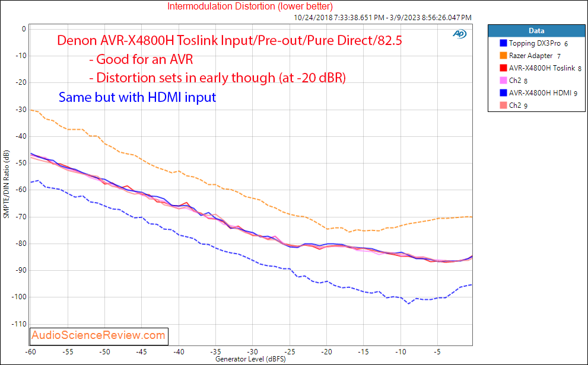This screenshot has height=365, width=588.
Task: Click the -5 tick label on the horizontal axis
Action: (437, 352)
